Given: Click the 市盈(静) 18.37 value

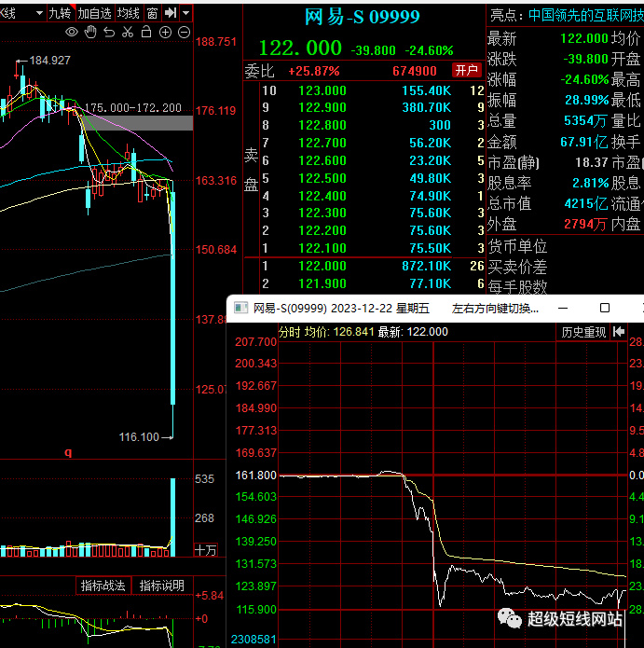Looking at the screenshot, I should [x=591, y=162].
